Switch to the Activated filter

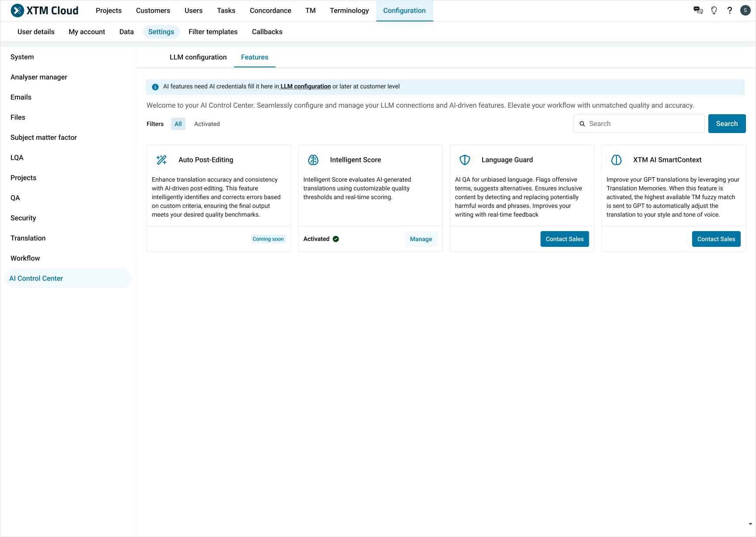tap(206, 124)
